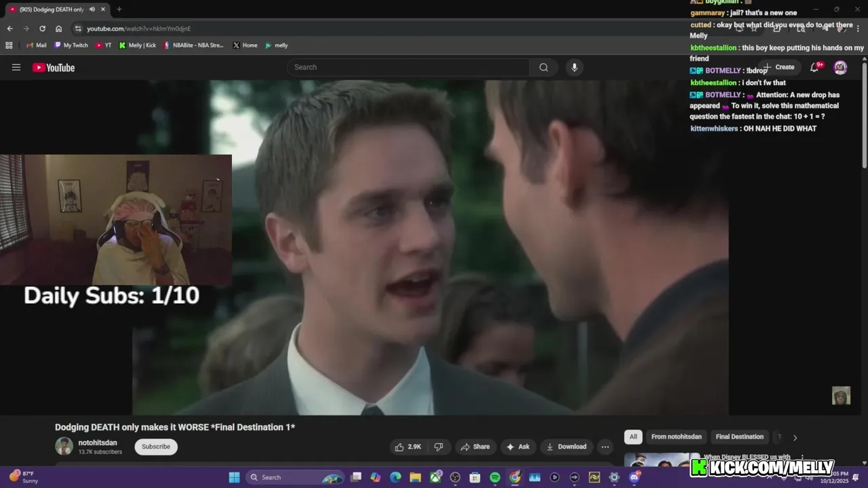Screen dimensions: 868x488
Task: Open the notohitsdan channel avatar
Action: [x=64, y=446]
